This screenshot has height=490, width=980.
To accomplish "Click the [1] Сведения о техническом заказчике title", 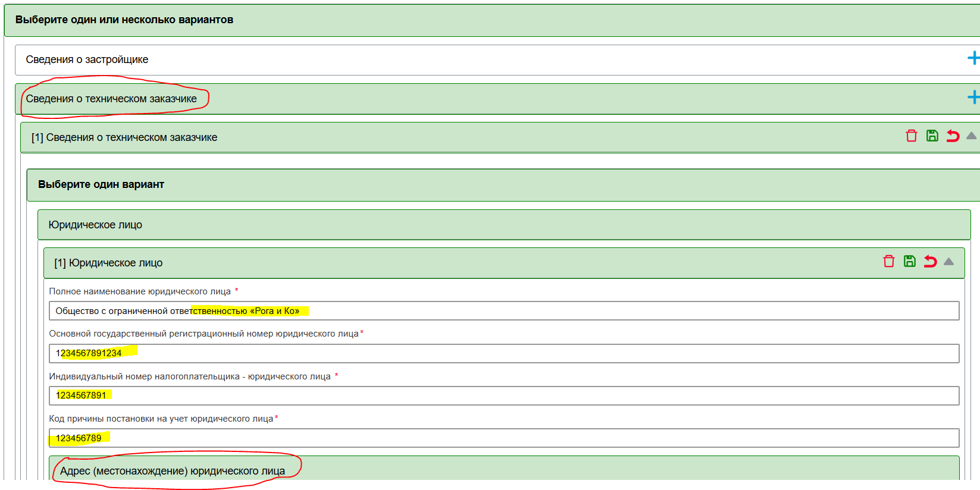I will [124, 137].
